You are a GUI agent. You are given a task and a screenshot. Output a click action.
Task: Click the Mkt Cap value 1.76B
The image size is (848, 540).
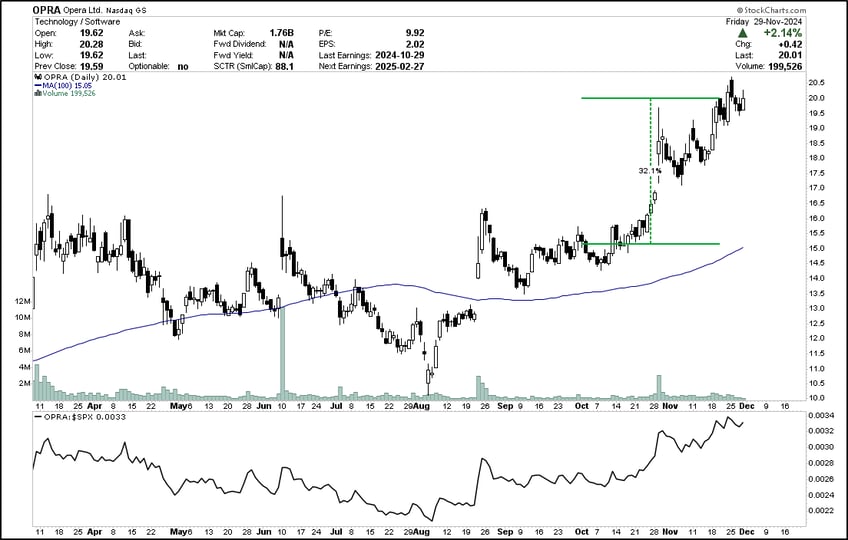(x=282, y=33)
